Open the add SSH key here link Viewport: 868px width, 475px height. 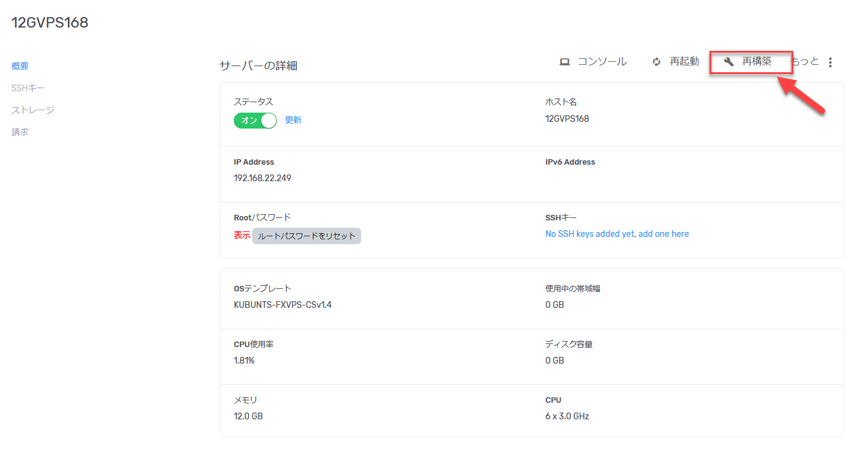[616, 233]
